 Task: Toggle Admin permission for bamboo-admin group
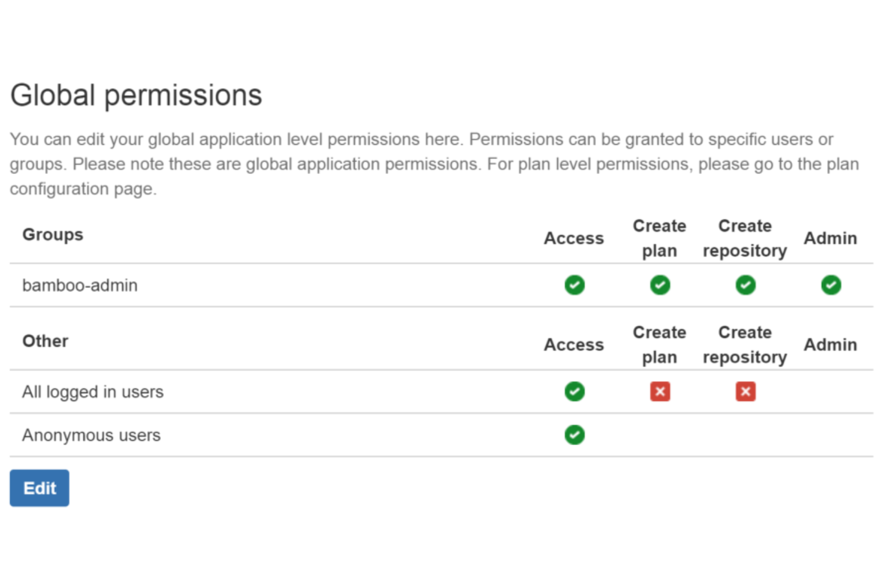831,285
